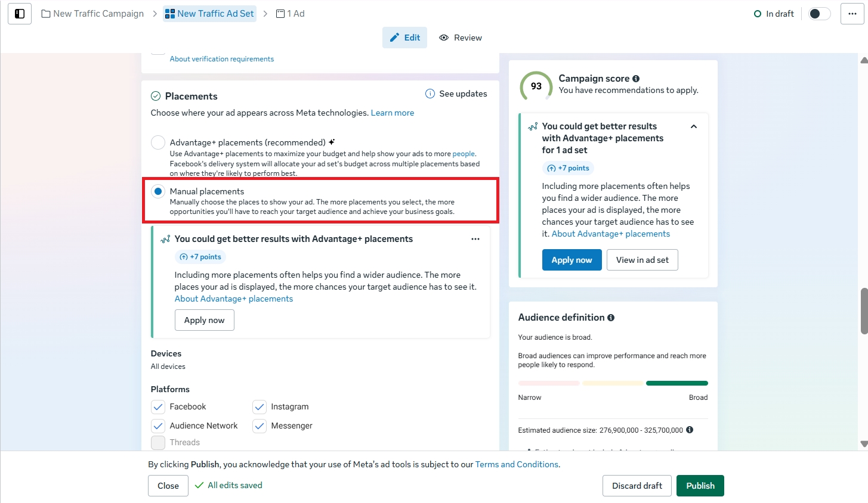
Task: Click the green Publish button
Action: point(700,486)
